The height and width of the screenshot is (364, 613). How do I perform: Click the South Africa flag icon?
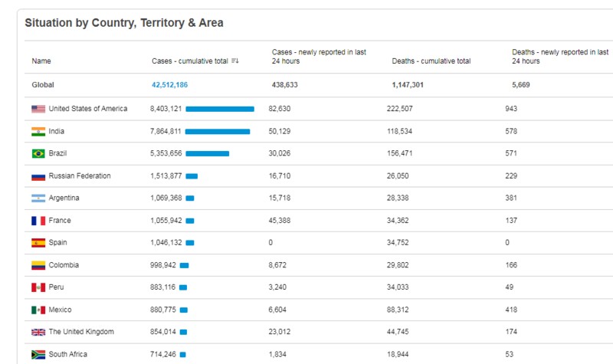click(38, 355)
